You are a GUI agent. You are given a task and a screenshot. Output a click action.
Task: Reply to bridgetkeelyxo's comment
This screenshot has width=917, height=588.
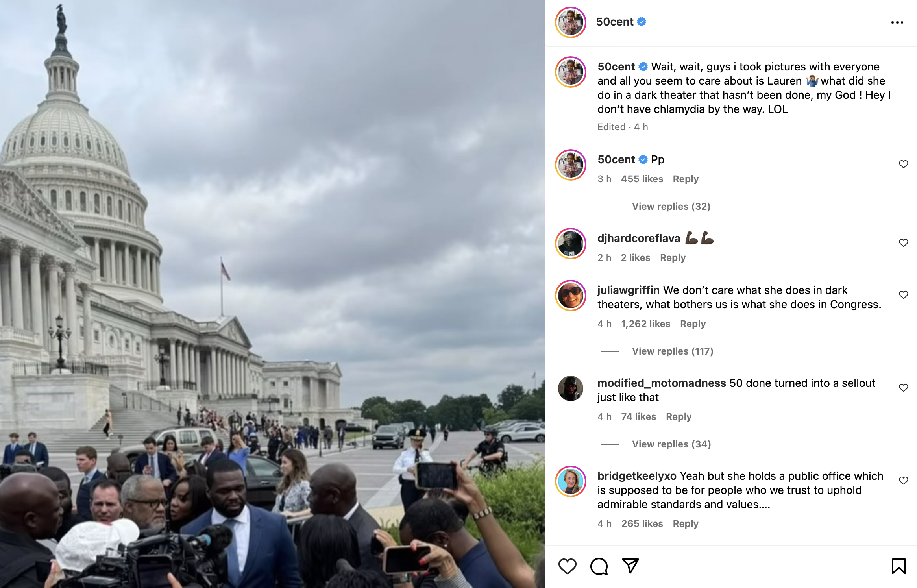[685, 523]
